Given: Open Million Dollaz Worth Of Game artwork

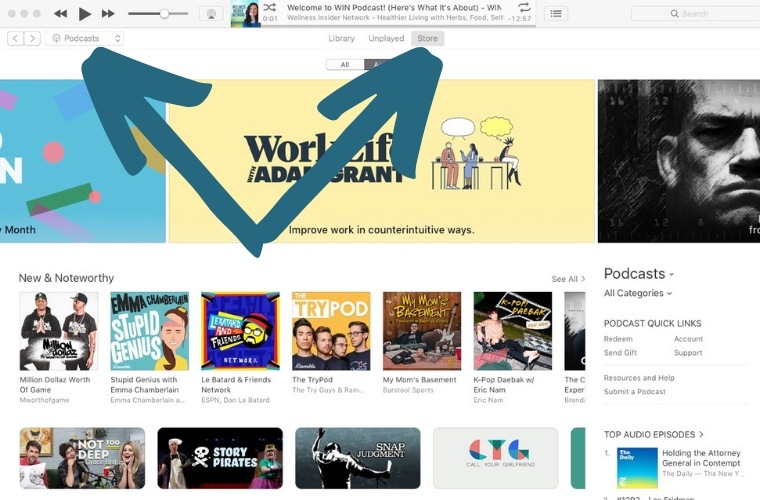Looking at the screenshot, I should coord(59,331).
